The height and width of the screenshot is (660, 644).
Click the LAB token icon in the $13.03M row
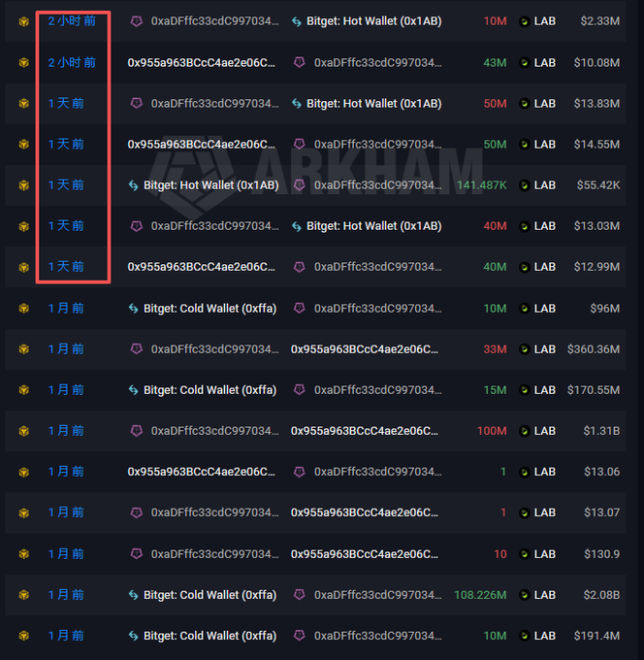tap(524, 226)
